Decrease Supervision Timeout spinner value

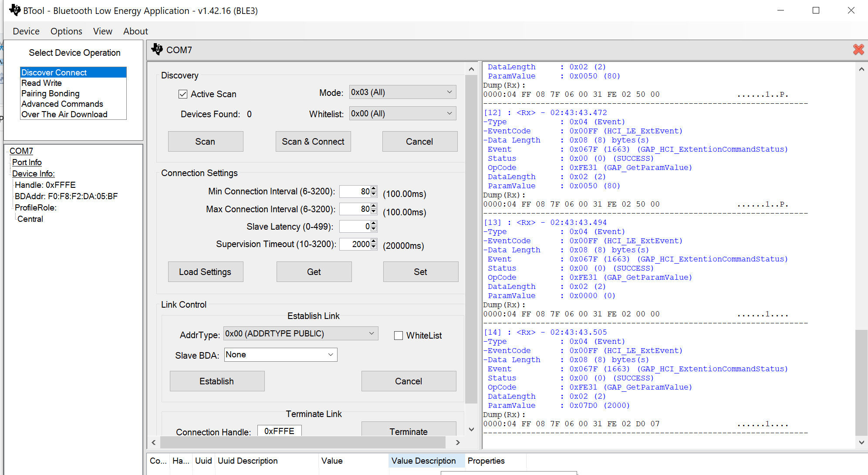coord(374,247)
